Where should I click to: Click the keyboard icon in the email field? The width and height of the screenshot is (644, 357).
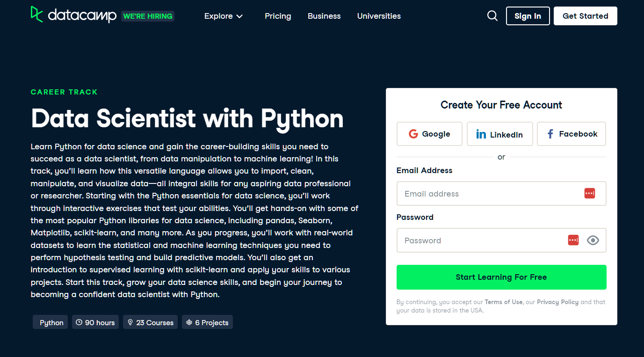589,193
